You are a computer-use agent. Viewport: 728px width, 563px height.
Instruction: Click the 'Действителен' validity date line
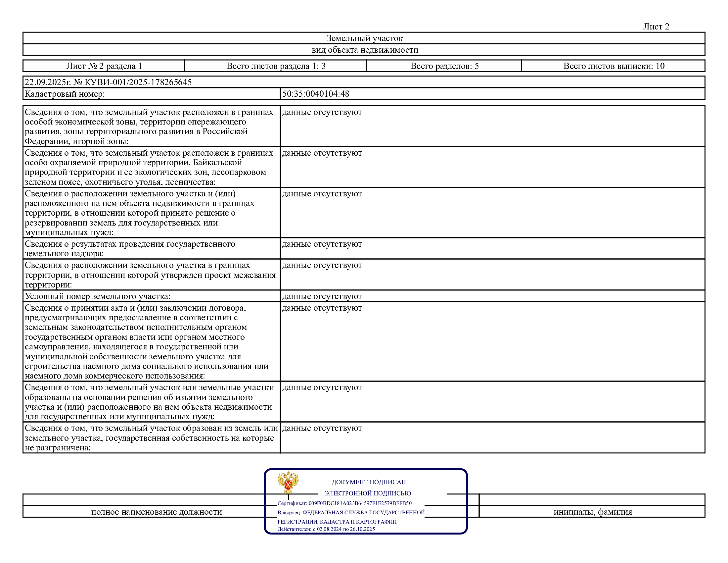(326, 529)
